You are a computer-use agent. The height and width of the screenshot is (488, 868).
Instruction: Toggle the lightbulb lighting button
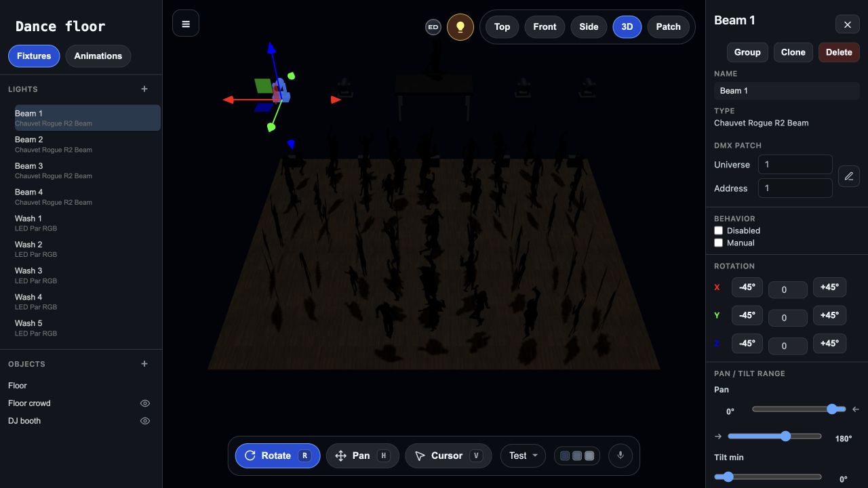tap(460, 27)
